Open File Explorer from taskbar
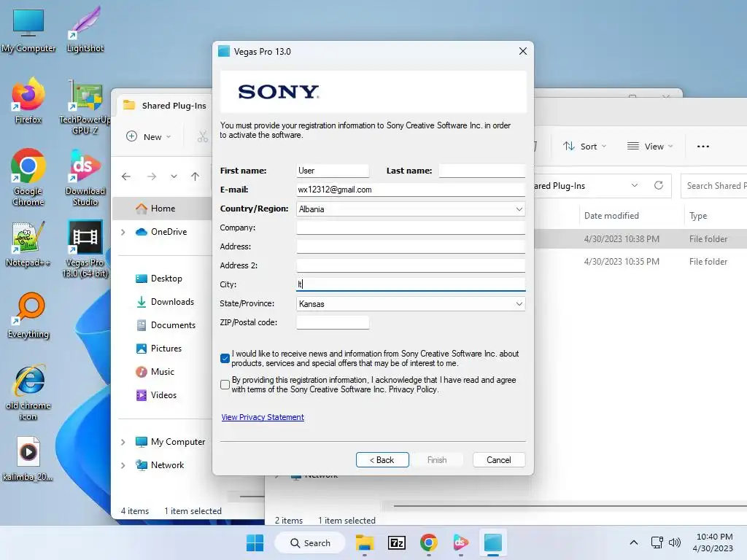The height and width of the screenshot is (560, 747). [365, 542]
